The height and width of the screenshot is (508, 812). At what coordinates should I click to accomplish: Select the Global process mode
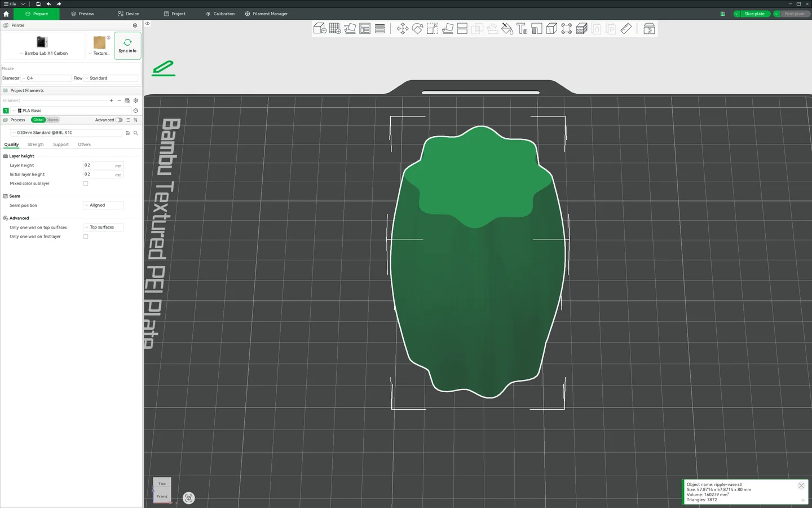pos(38,120)
